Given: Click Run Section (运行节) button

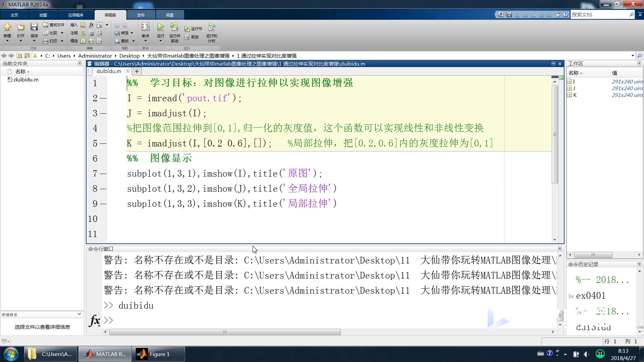Looking at the screenshot, I should (194, 29).
